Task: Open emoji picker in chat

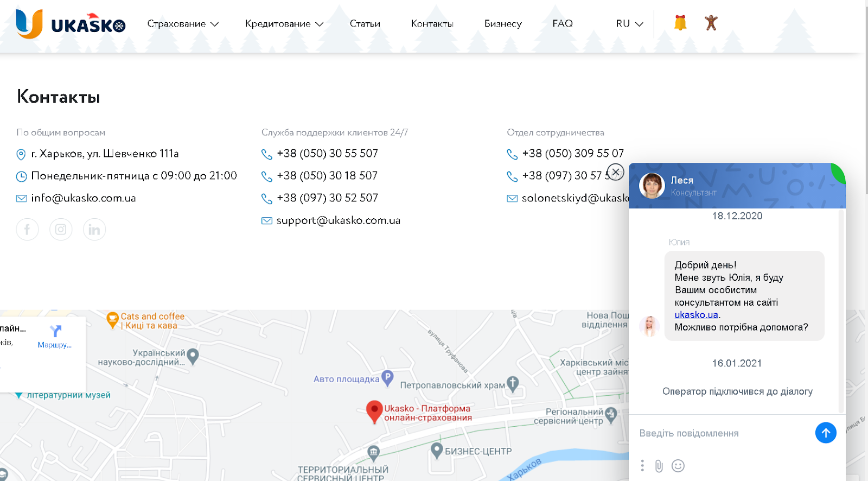Action: (x=678, y=466)
